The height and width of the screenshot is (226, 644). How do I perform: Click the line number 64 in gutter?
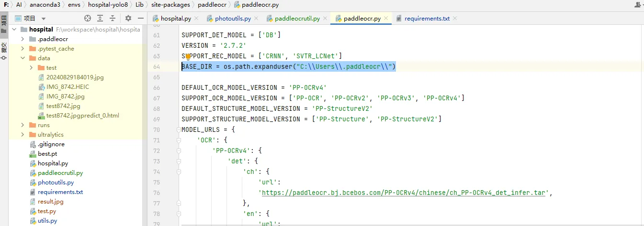pyautogui.click(x=157, y=67)
